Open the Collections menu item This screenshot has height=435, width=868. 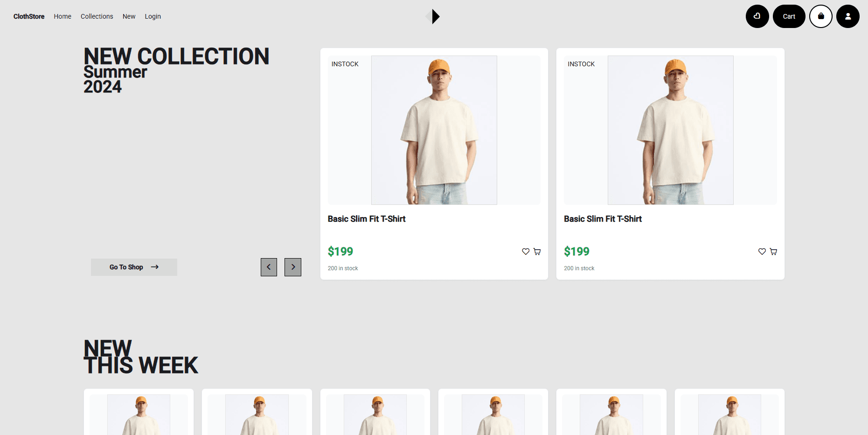click(x=97, y=16)
